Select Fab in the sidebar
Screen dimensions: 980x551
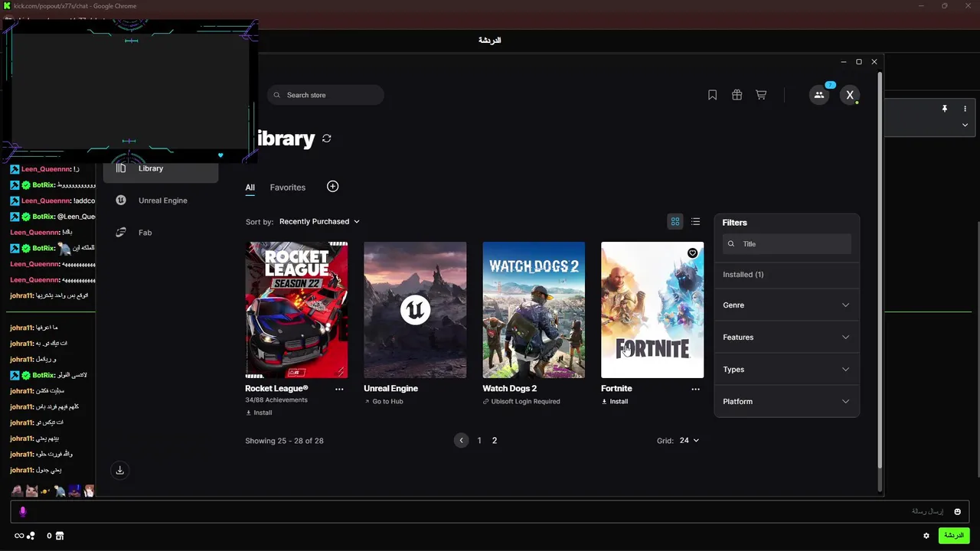(x=161, y=233)
